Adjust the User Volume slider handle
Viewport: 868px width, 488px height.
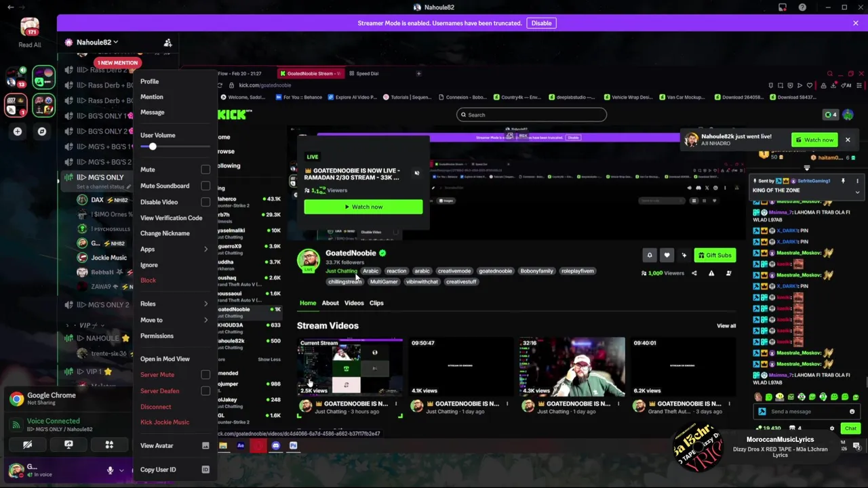(x=153, y=147)
